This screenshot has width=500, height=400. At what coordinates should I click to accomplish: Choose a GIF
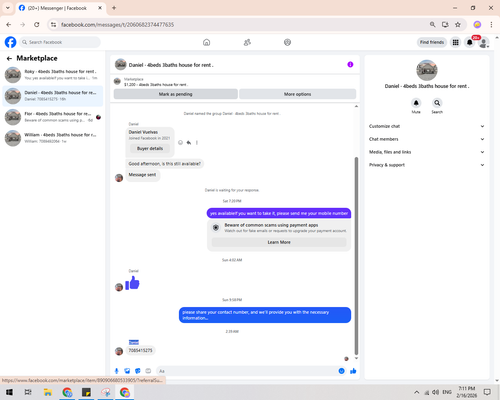click(x=148, y=371)
